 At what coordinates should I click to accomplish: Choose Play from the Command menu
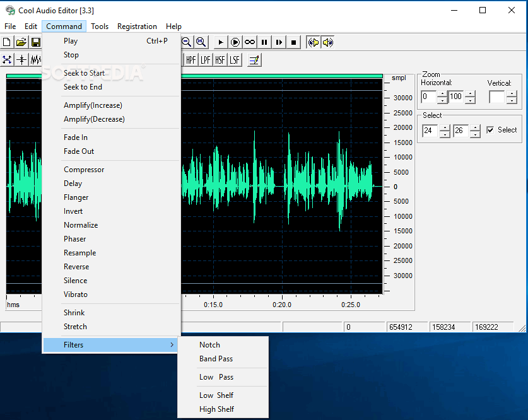112,41
